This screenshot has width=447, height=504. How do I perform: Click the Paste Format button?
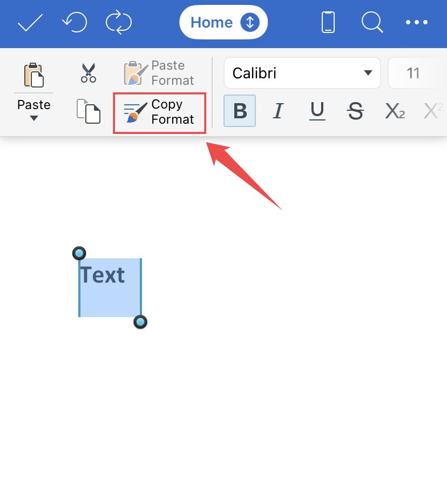(159, 73)
